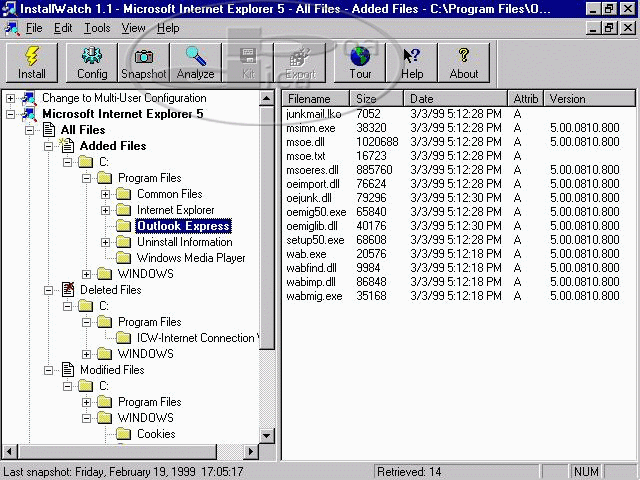Sort list by Size column header
Screen dimensions: 640x480
(x=378, y=99)
